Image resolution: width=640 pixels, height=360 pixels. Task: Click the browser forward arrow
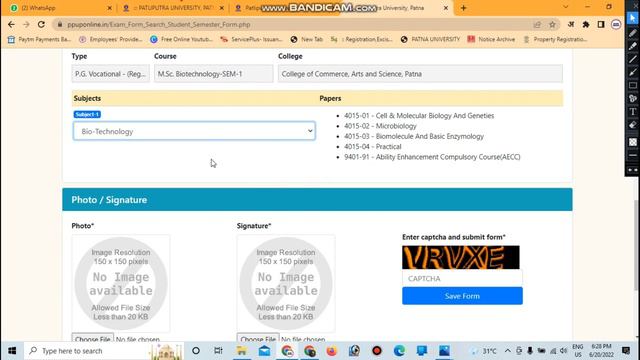pyautogui.click(x=26, y=24)
